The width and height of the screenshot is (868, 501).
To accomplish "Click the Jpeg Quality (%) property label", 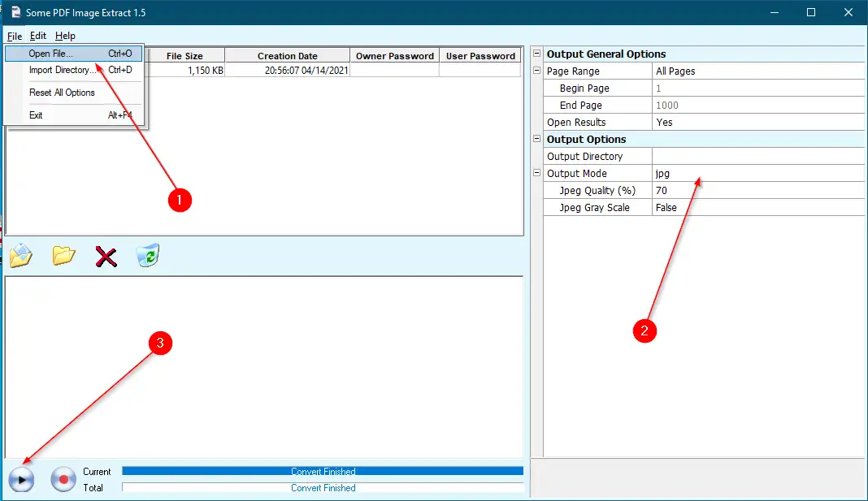I will coord(598,190).
